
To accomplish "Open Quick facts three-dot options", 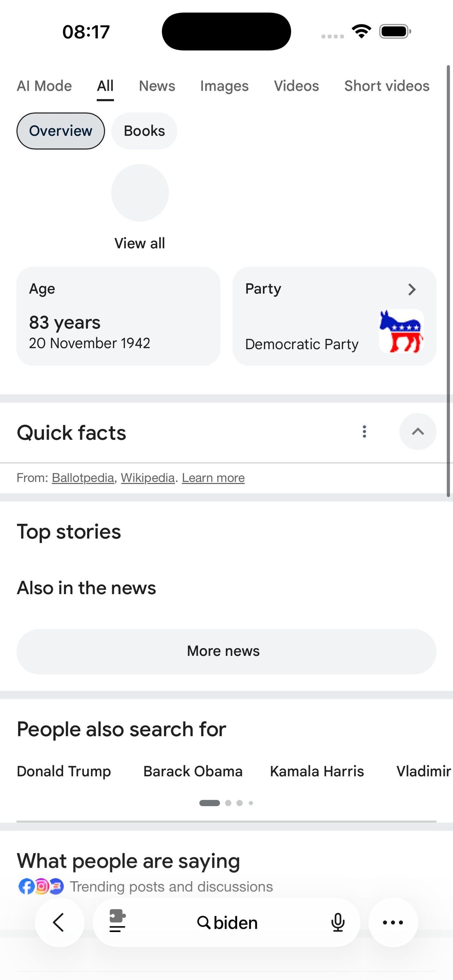I will tap(364, 432).
